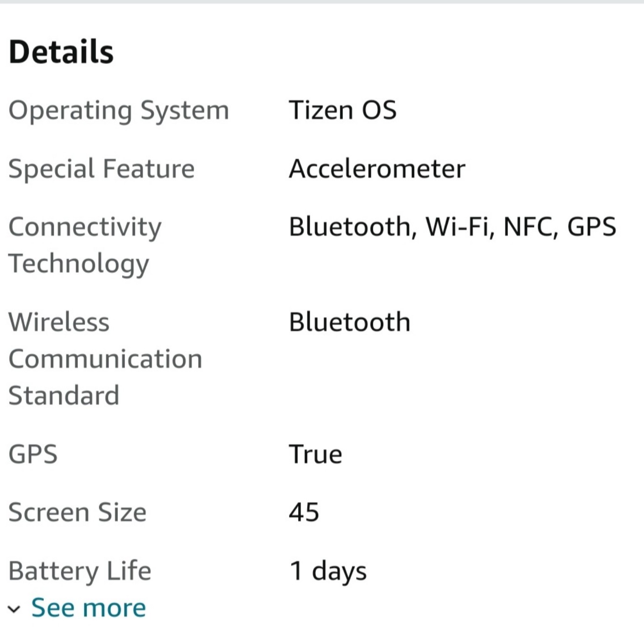This screenshot has height=644, width=644.
Task: Select the Details heading
Action: [61, 52]
